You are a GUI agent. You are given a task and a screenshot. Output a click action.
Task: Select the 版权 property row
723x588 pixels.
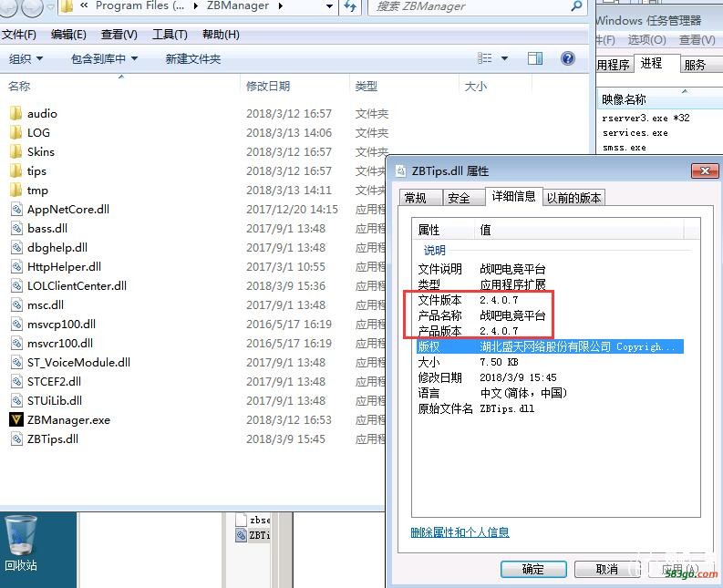[x=550, y=346]
